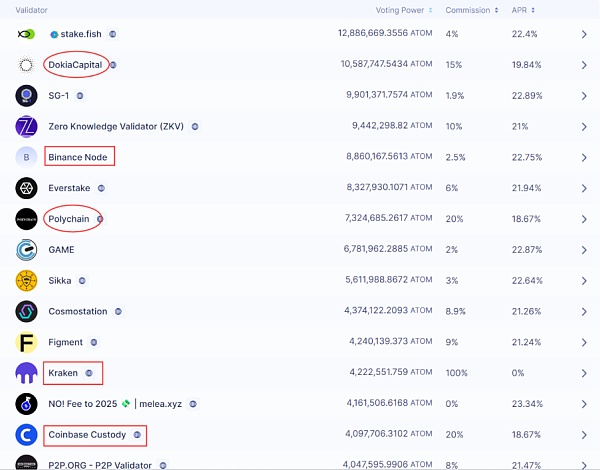Click the Everstake validator logo
The width and height of the screenshot is (600, 470).
click(26, 188)
